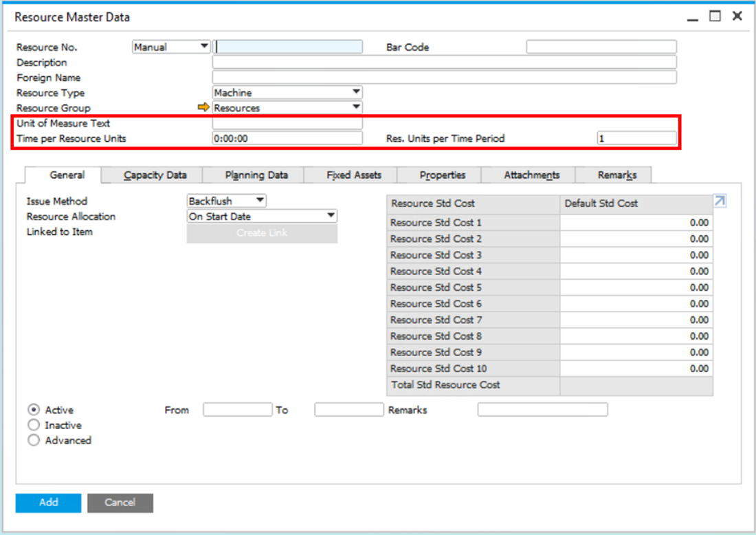
Task: Open the Resource Group dropdown showing Resources
Action: [287, 107]
